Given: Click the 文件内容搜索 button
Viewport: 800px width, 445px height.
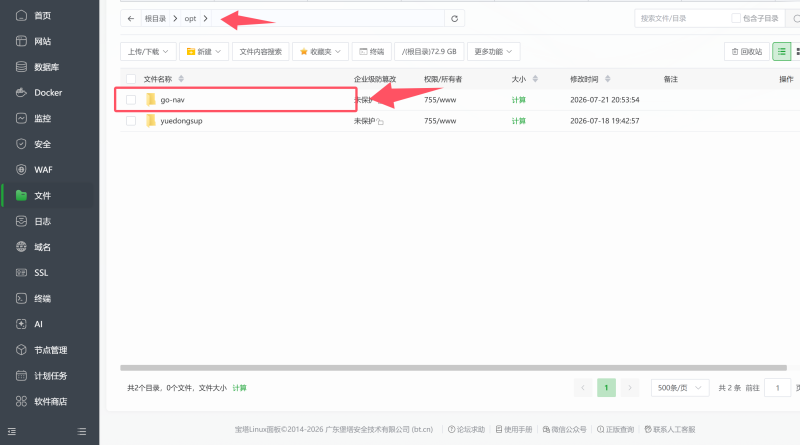Looking at the screenshot, I should (260, 52).
